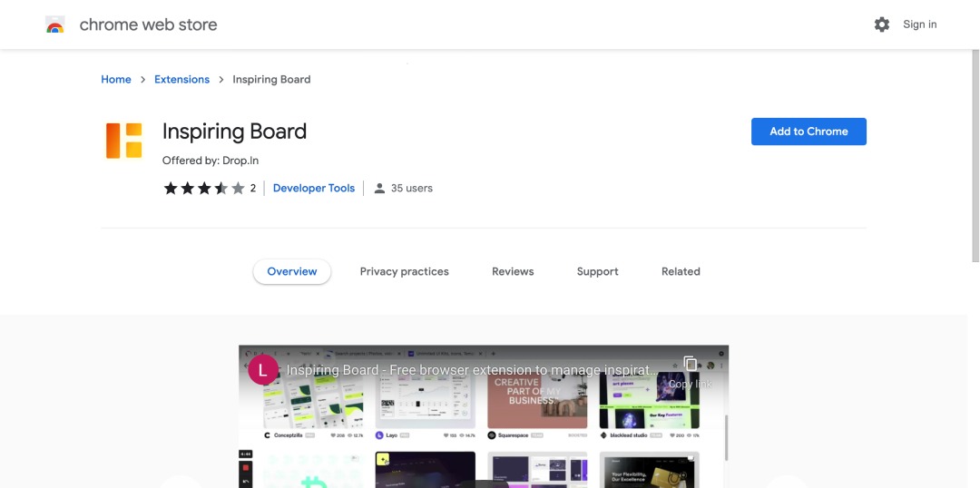The width and height of the screenshot is (980, 488).
Task: Click 'Inspiring Board' breadcrumb text
Action: (x=271, y=79)
